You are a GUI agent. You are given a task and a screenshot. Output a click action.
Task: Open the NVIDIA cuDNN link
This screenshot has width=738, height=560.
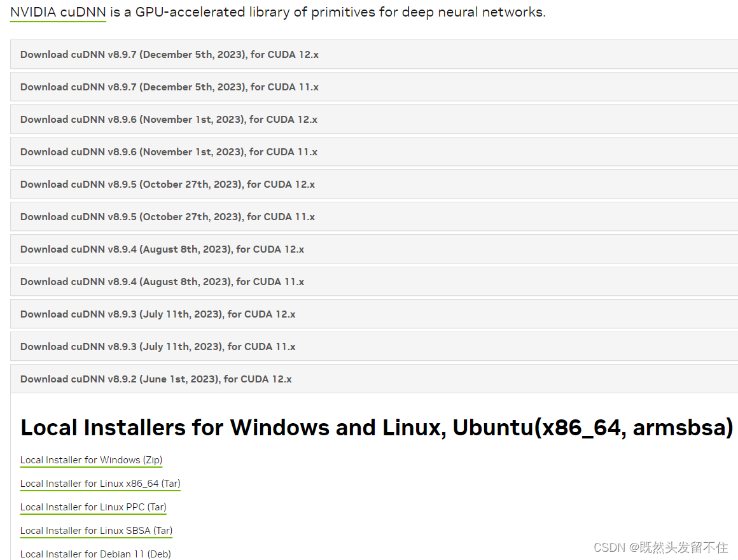pyautogui.click(x=58, y=12)
